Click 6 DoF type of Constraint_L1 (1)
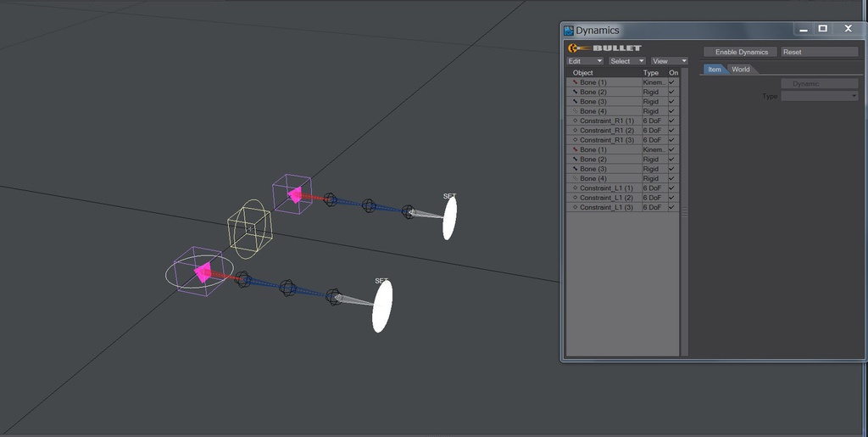Image resolution: width=868 pixels, height=437 pixels. [x=652, y=188]
